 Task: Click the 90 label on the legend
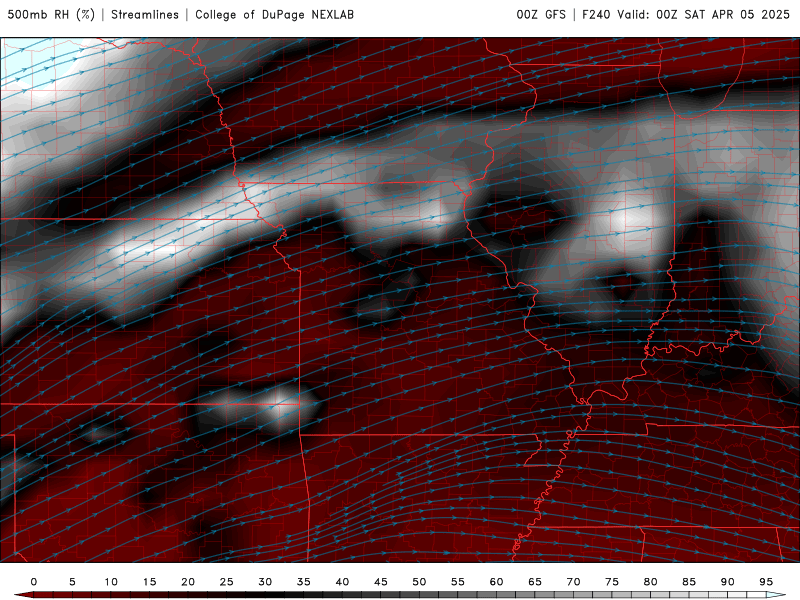728,582
